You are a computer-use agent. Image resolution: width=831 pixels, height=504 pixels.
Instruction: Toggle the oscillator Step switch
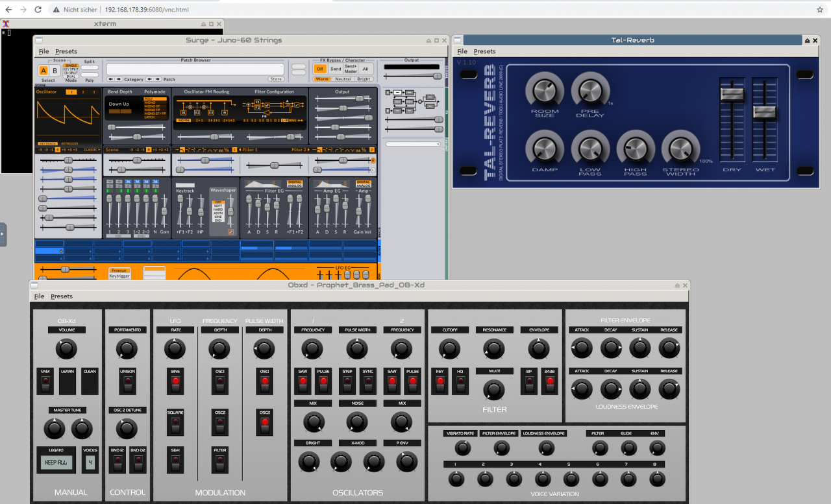pyautogui.click(x=347, y=385)
